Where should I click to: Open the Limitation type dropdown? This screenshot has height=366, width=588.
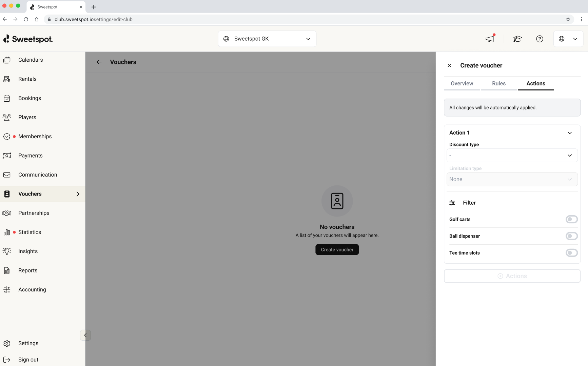(x=512, y=179)
